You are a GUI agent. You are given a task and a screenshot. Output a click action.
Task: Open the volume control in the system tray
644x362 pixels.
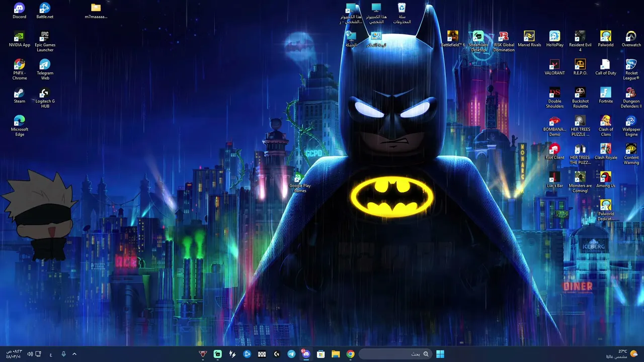coord(30,354)
